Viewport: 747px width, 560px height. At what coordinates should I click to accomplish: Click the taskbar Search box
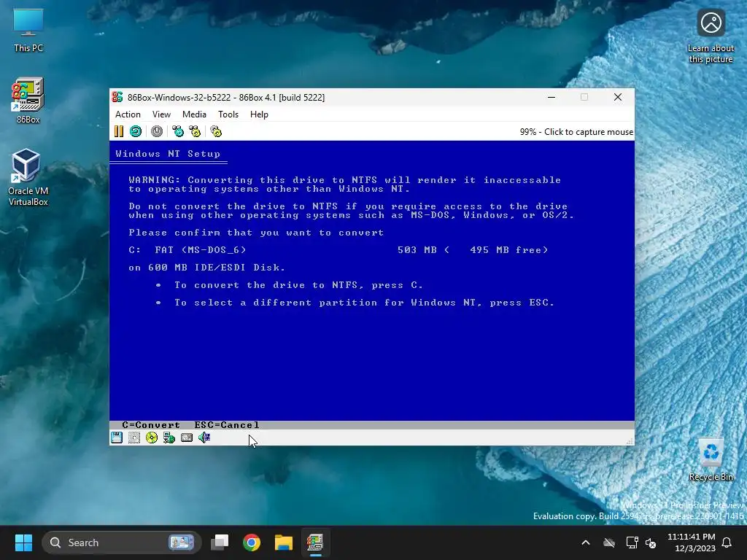pyautogui.click(x=122, y=542)
